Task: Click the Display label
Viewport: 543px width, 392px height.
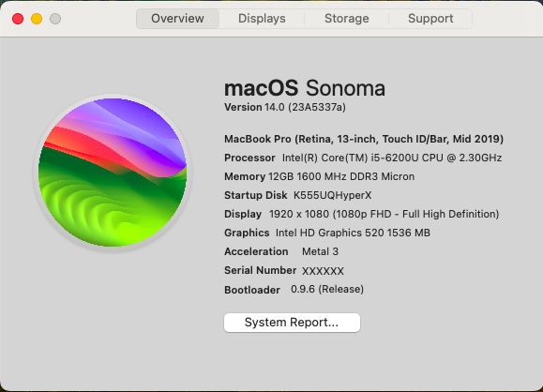Action: pos(243,214)
